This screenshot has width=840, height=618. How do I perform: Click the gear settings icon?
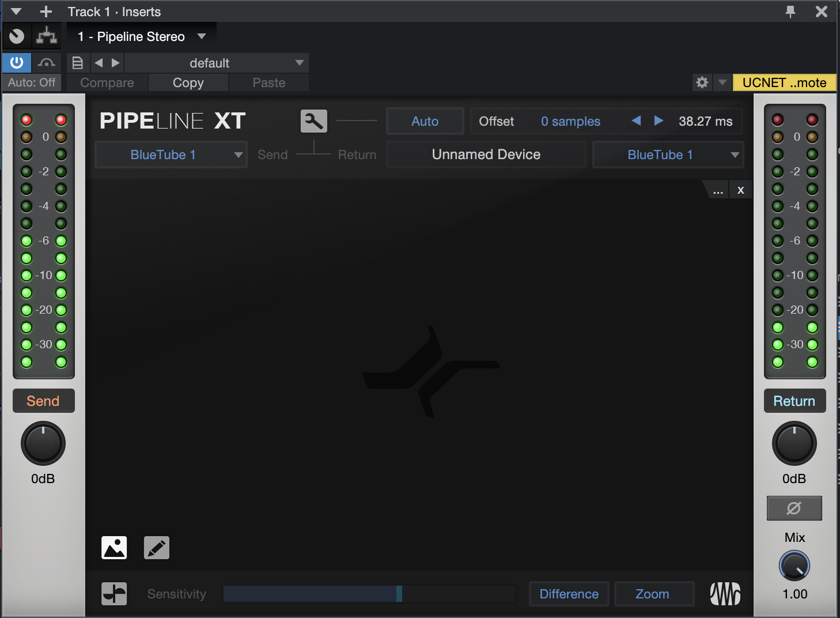(702, 82)
